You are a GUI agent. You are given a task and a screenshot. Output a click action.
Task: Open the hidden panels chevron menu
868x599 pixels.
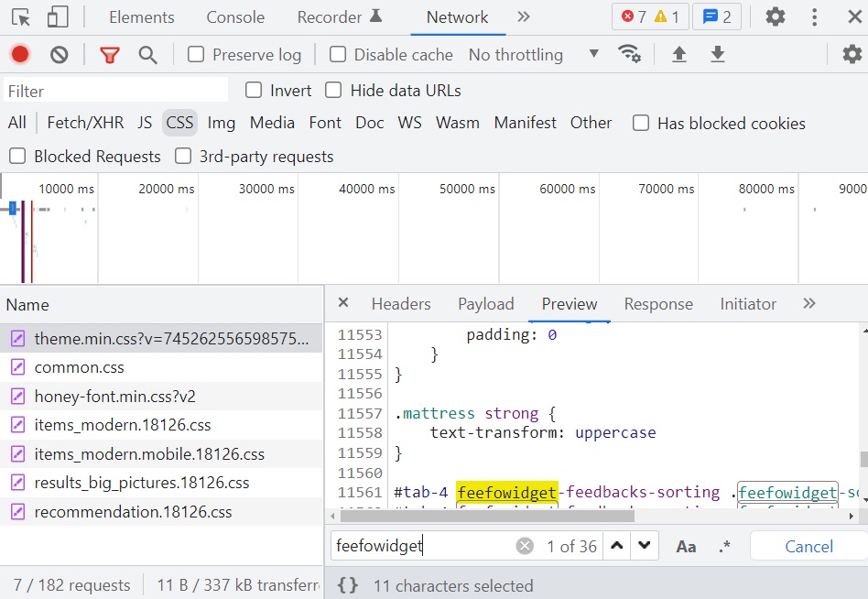[x=524, y=16]
